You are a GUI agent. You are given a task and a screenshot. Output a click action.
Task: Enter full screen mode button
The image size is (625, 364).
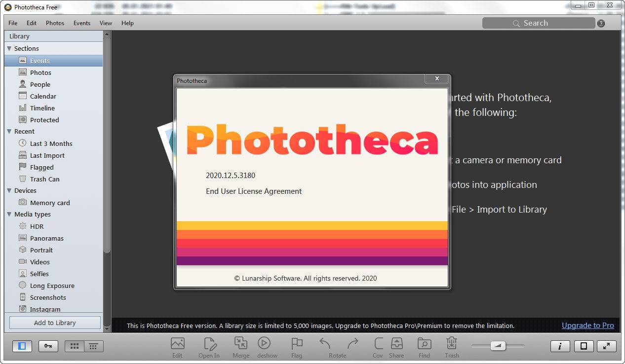607,346
